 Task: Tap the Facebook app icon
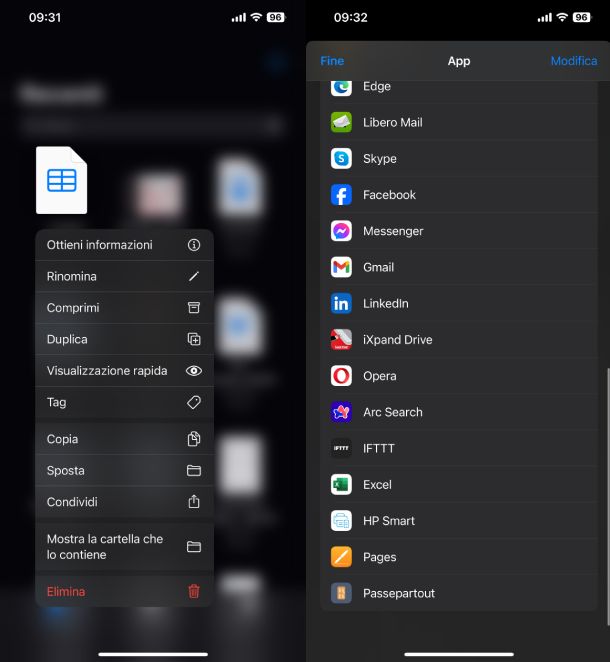341,195
